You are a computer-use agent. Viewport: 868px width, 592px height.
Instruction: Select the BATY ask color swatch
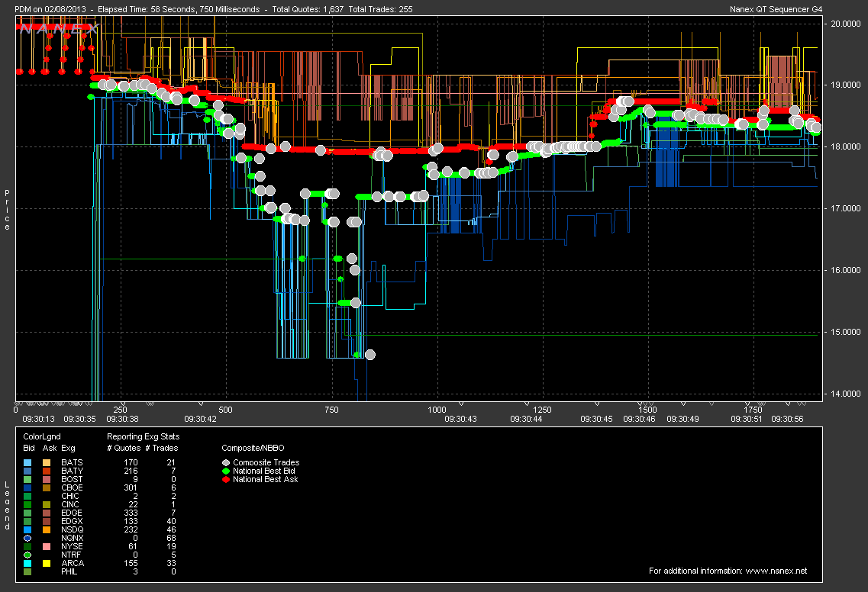tap(47, 471)
